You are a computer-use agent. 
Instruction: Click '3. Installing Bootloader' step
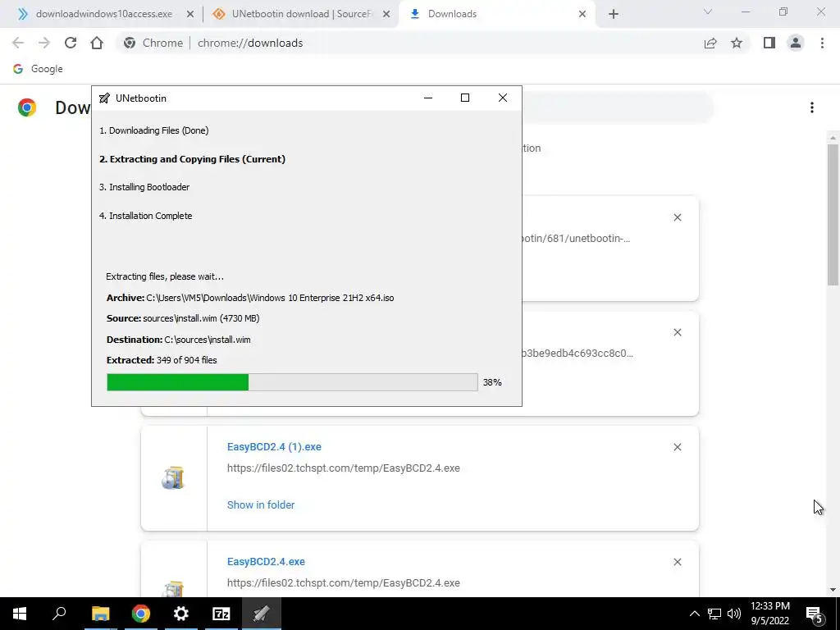(144, 187)
